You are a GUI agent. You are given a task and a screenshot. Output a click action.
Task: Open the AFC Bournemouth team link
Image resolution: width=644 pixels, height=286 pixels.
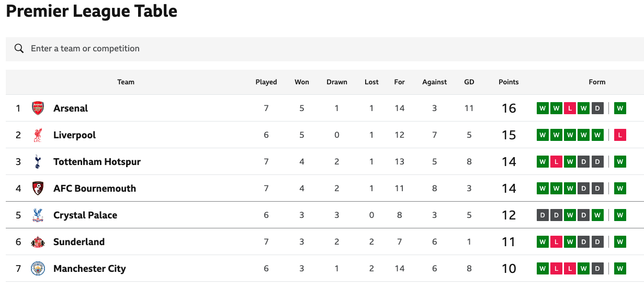pos(95,189)
